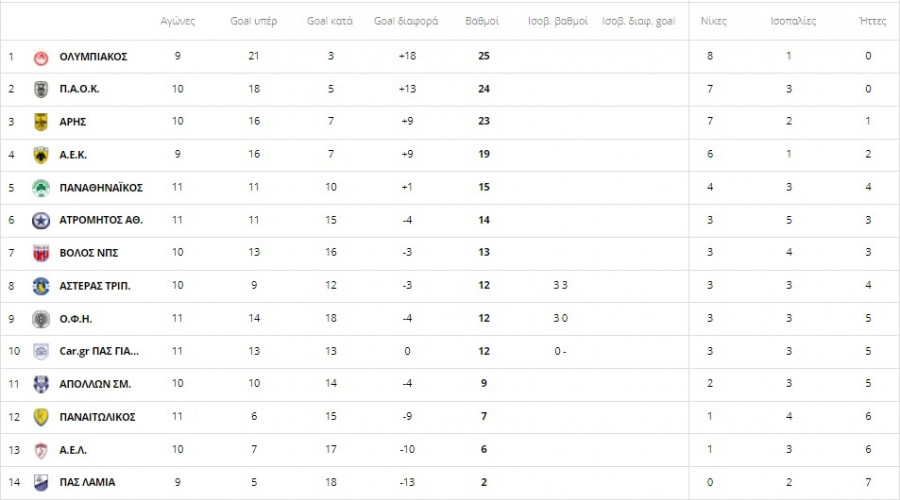The width and height of the screenshot is (900, 500).
Task: Click the O.F.I. team crest icon
Action: [41, 319]
